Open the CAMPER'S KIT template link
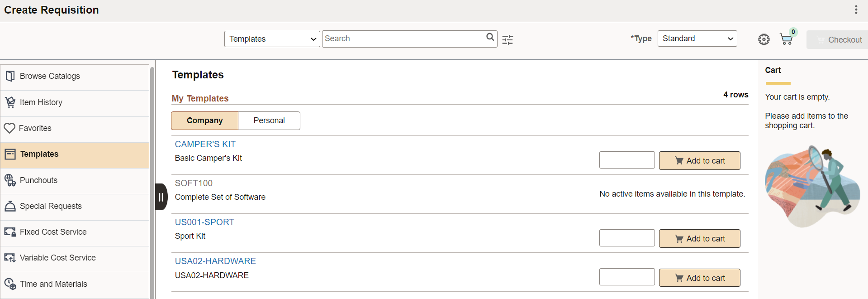The image size is (868, 299). pos(205,144)
